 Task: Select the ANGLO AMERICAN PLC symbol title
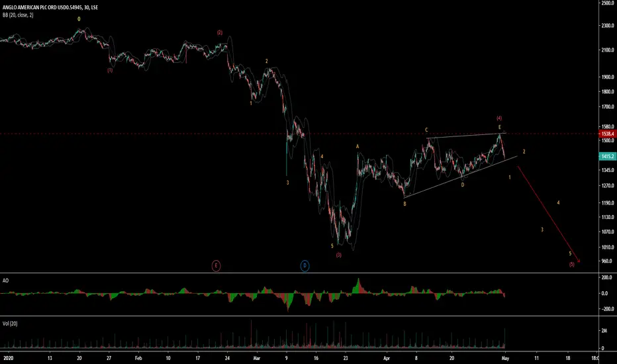(50, 7)
